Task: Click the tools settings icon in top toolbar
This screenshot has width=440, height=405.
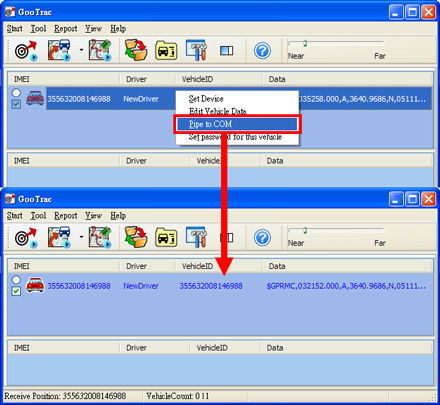Action: [x=197, y=50]
